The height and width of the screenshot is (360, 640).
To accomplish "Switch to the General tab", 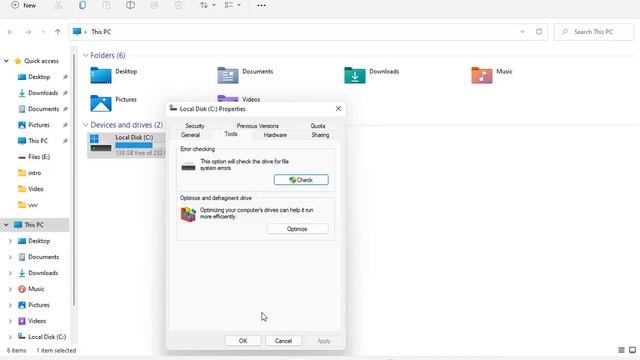I will coord(191,135).
